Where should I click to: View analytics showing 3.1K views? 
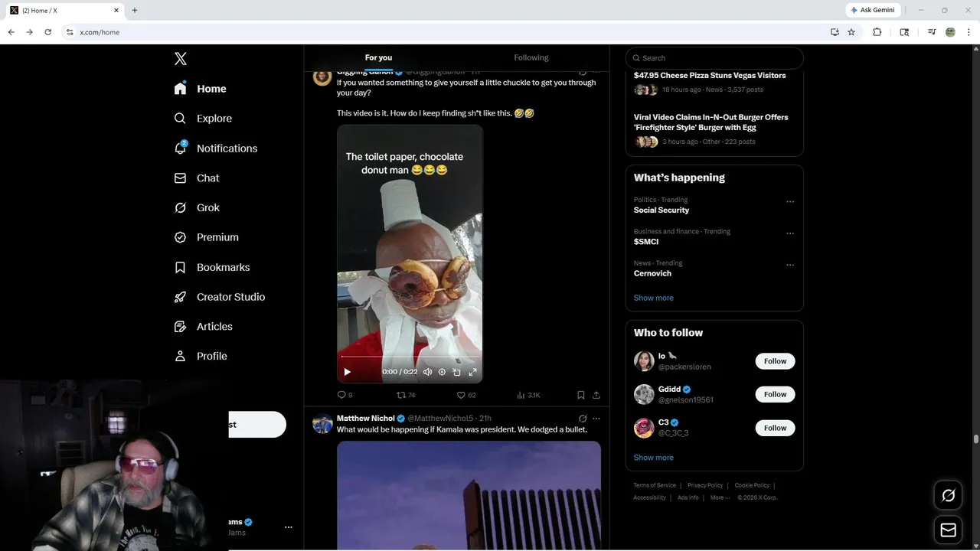[528, 395]
